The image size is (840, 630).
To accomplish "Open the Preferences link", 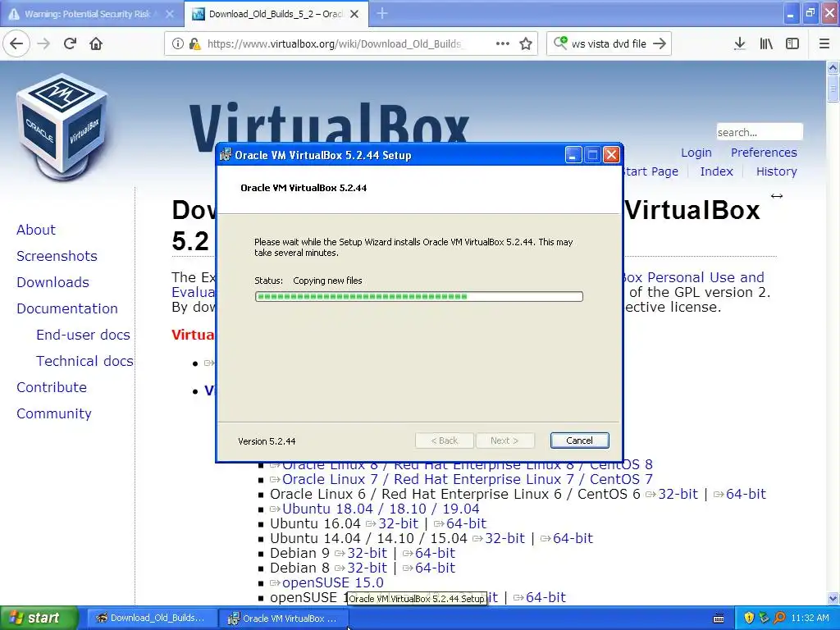I will point(764,153).
